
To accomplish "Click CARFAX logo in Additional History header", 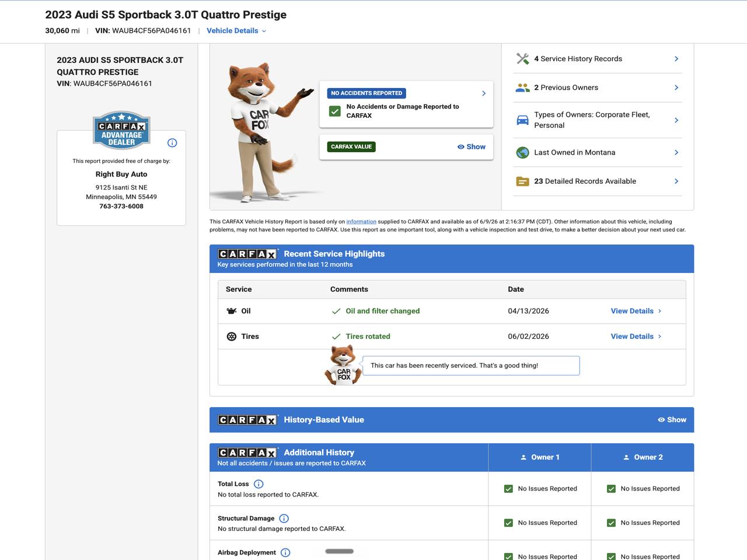I will (247, 453).
